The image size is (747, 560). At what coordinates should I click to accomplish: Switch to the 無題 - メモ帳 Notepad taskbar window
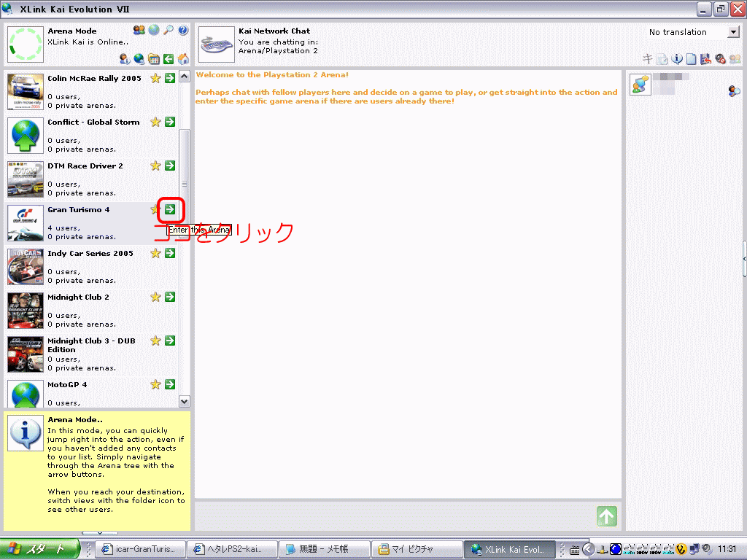pyautogui.click(x=323, y=549)
